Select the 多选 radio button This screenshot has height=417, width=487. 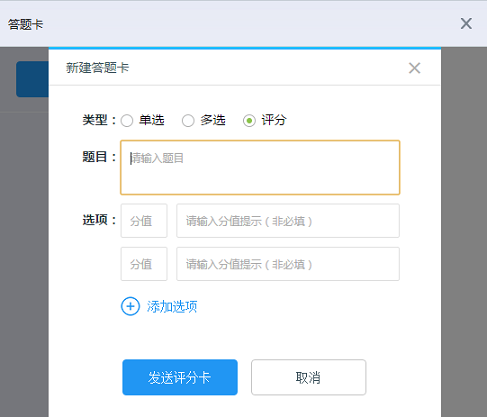(x=188, y=120)
